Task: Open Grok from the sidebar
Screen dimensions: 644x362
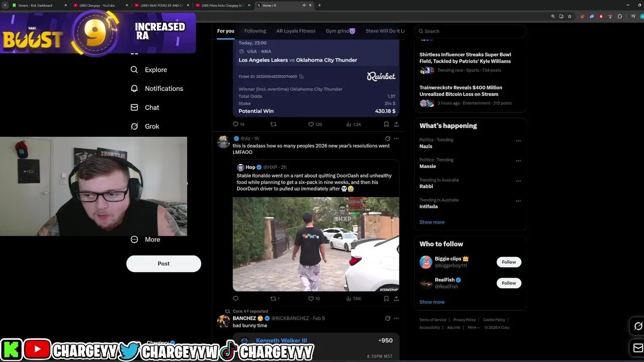Action: pyautogui.click(x=145, y=127)
